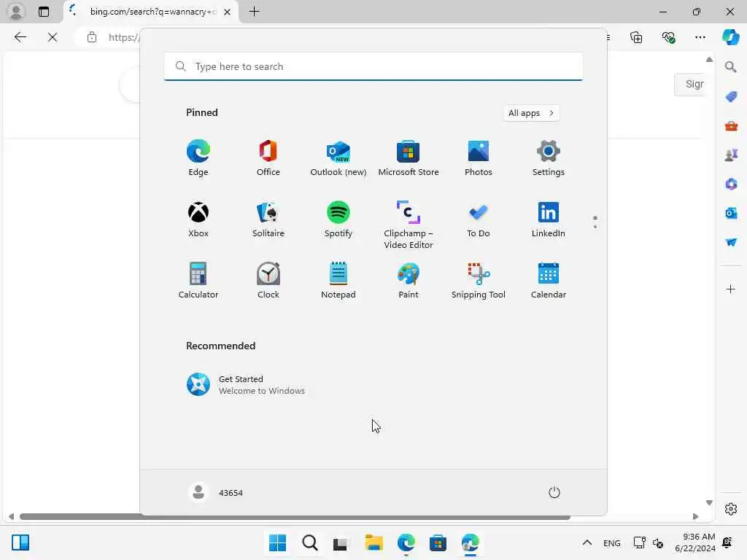
Task: Launch the To Do app
Action: point(479,219)
